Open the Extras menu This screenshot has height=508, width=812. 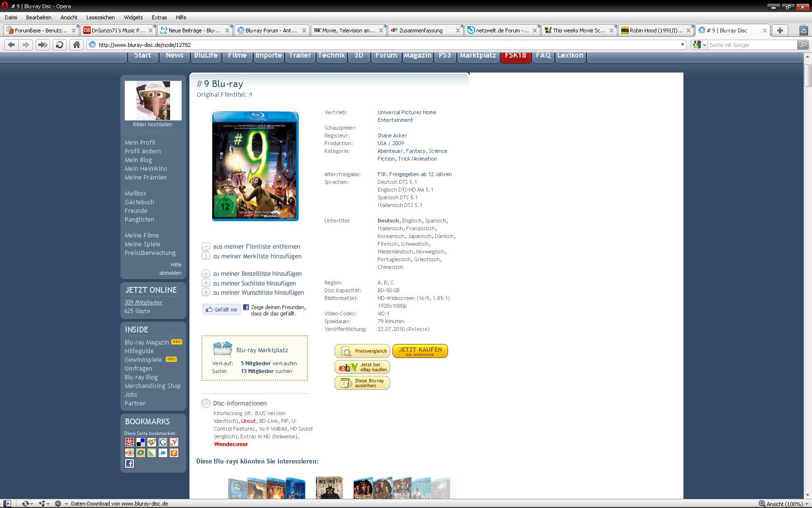[x=159, y=17]
